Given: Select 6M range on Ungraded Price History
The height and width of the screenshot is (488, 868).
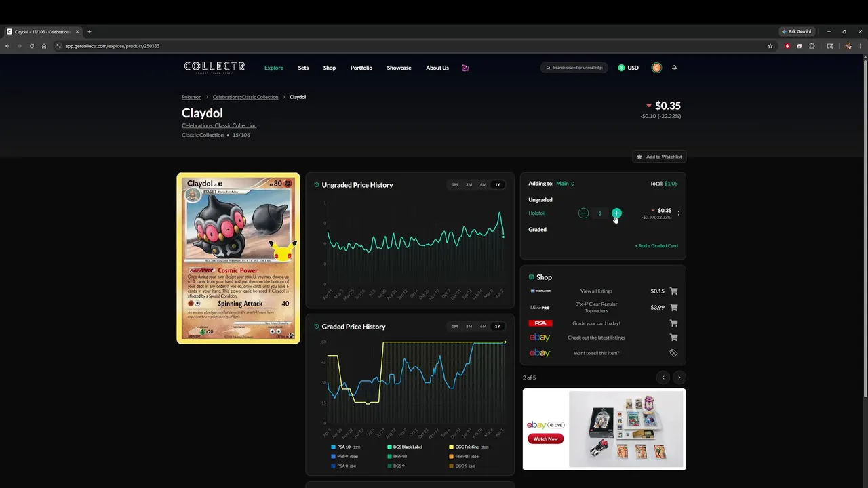Looking at the screenshot, I should (483, 185).
